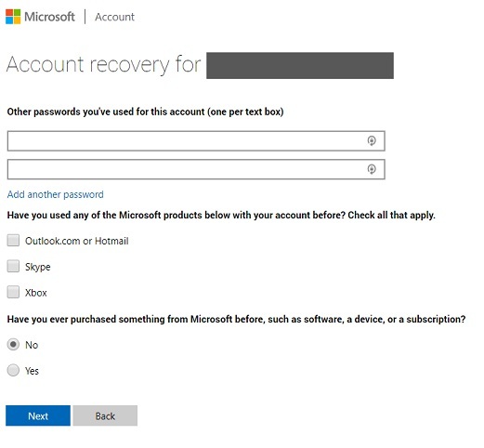Check the Outlook.com or Hotmail checkbox

13,241
